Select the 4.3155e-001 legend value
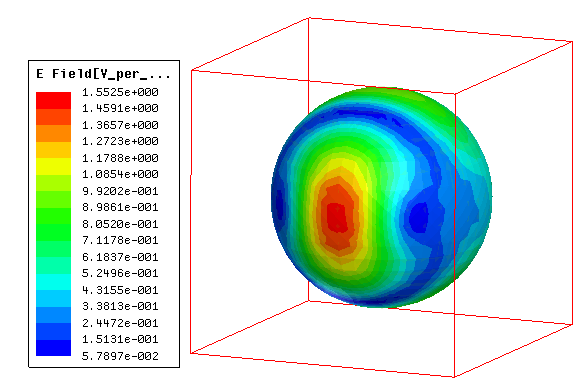This screenshot has height=390, width=577. click(120, 290)
